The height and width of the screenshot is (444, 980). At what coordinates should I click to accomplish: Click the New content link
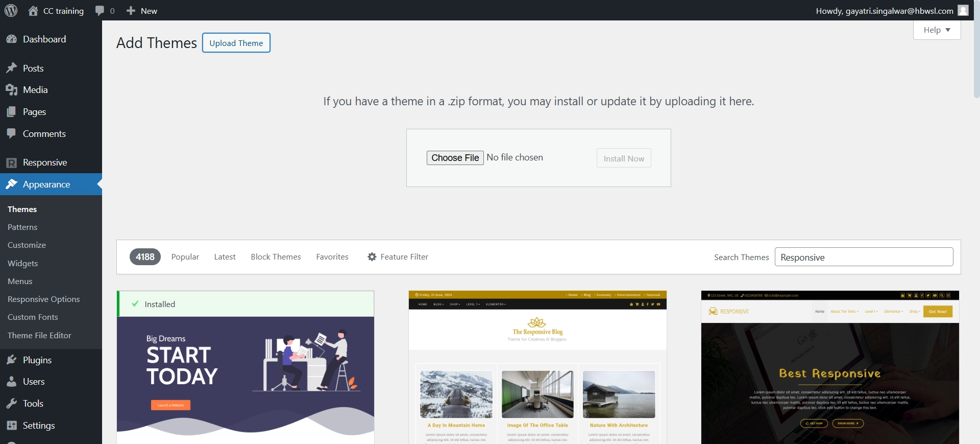tap(149, 11)
